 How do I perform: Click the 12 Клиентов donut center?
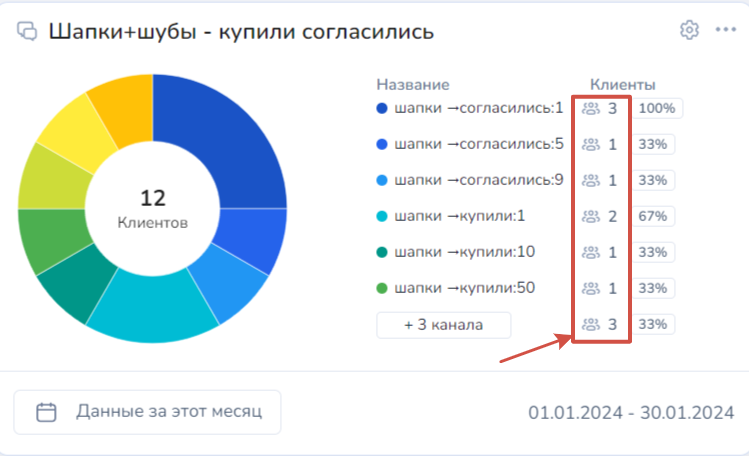(152, 208)
